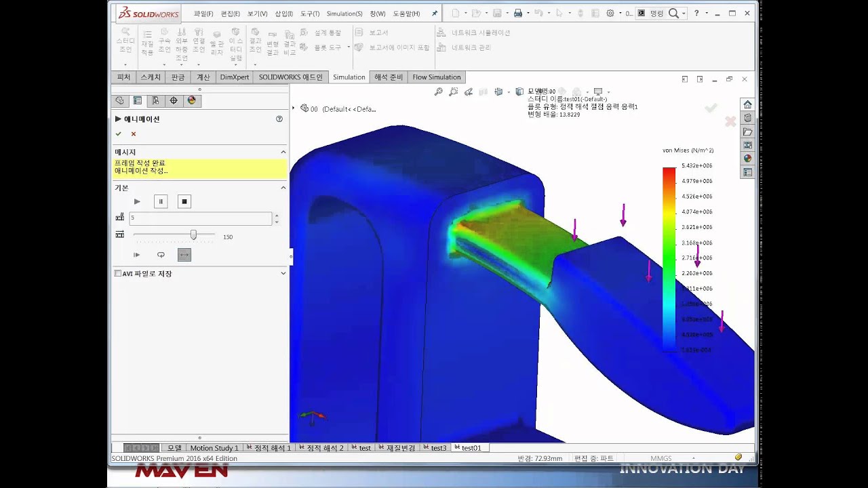Image resolution: width=868 pixels, height=488 pixels.
Task: Click the Appearances color ball in task pane
Action: point(747,159)
